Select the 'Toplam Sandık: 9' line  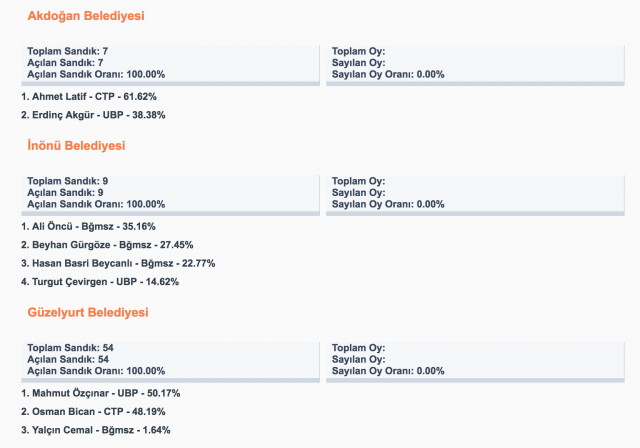65,181
